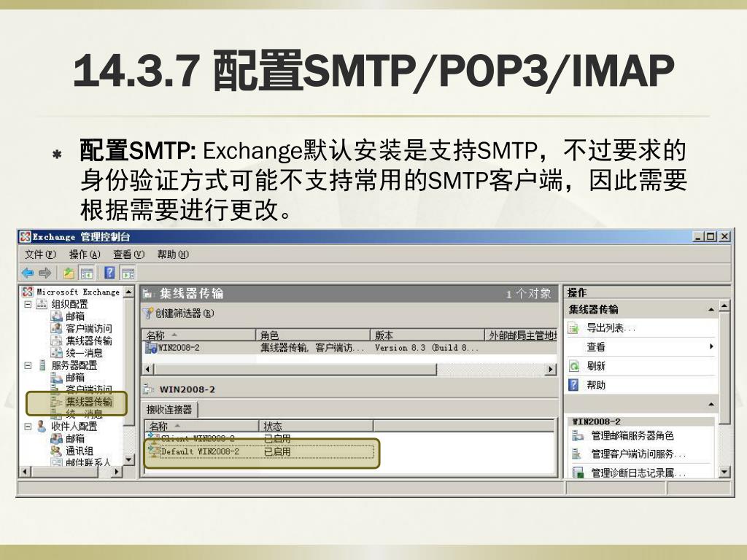Sort by the 版本 column header
The width and height of the screenshot is (747, 560).
[x=427, y=335]
